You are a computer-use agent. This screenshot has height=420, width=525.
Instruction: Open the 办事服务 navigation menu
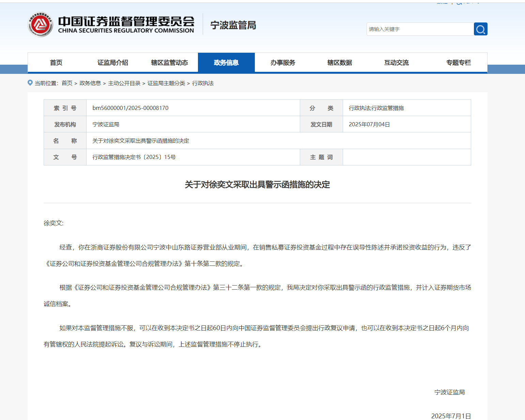283,63
